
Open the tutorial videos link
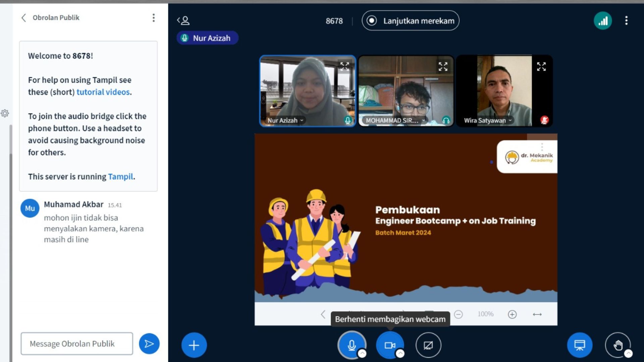coord(103,92)
